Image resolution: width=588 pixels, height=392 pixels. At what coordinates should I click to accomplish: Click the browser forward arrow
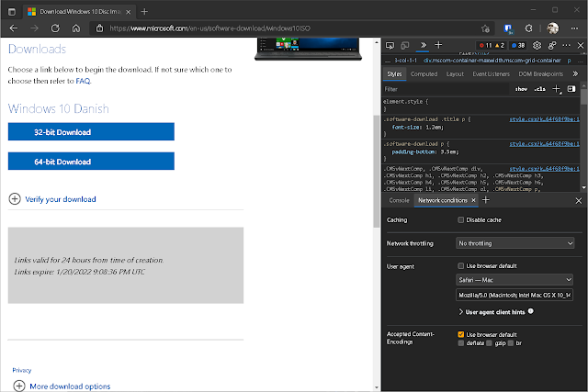[34, 28]
